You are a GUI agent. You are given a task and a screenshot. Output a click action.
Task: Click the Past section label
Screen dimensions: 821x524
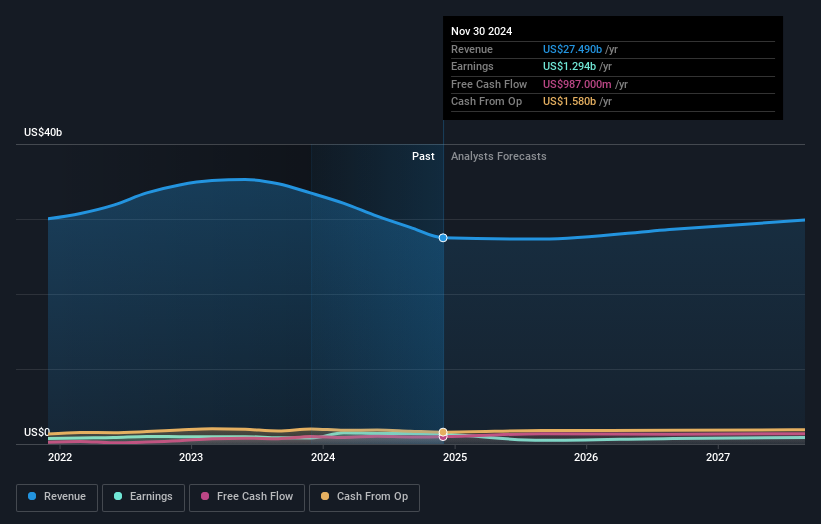(x=423, y=156)
